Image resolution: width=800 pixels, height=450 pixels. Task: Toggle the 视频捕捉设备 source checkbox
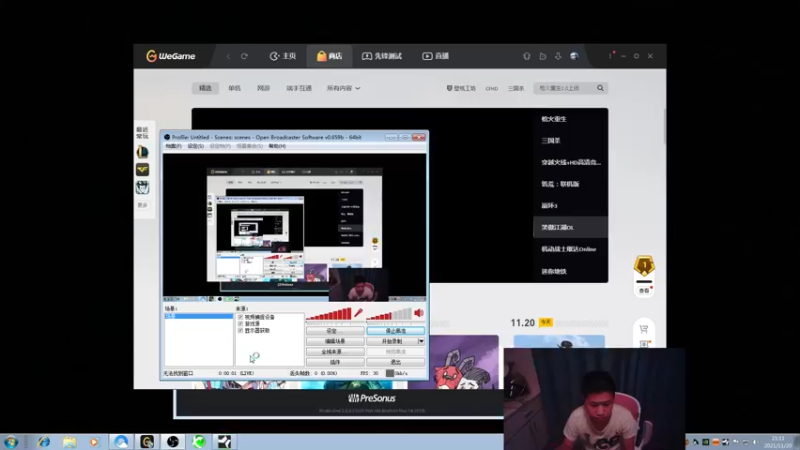click(240, 317)
